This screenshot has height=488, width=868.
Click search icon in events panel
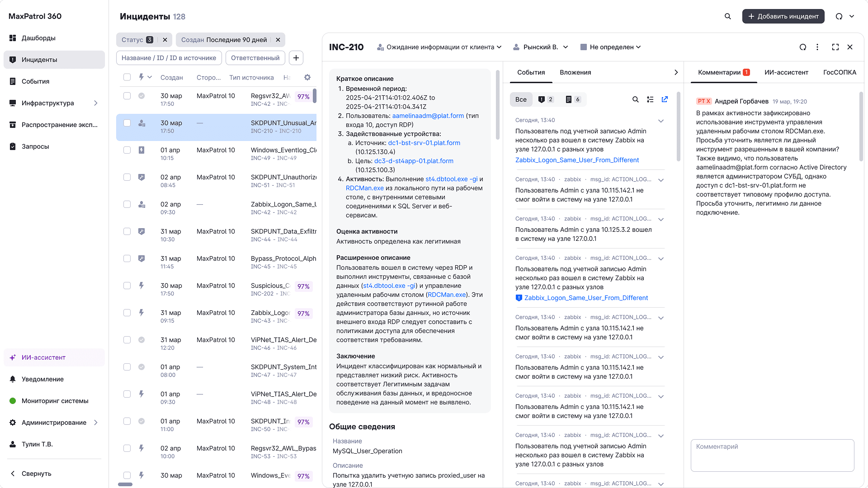tap(635, 99)
